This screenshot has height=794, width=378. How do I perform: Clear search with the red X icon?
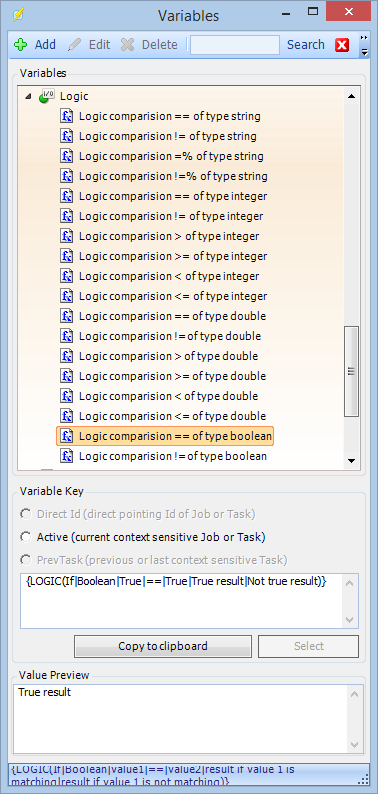click(x=342, y=45)
